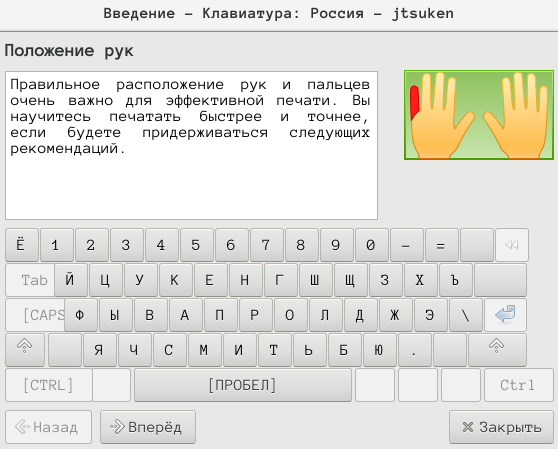Click the instruction text area

[191, 145]
